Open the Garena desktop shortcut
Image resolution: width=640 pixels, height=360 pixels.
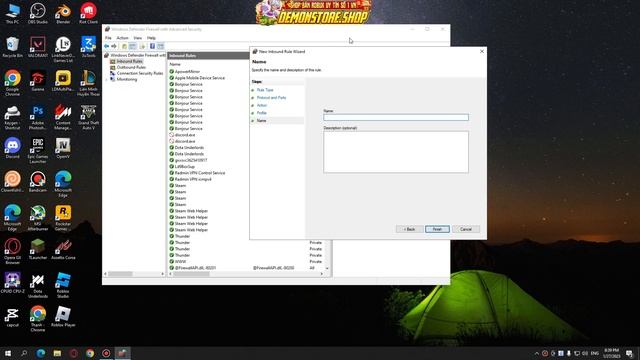click(38, 81)
